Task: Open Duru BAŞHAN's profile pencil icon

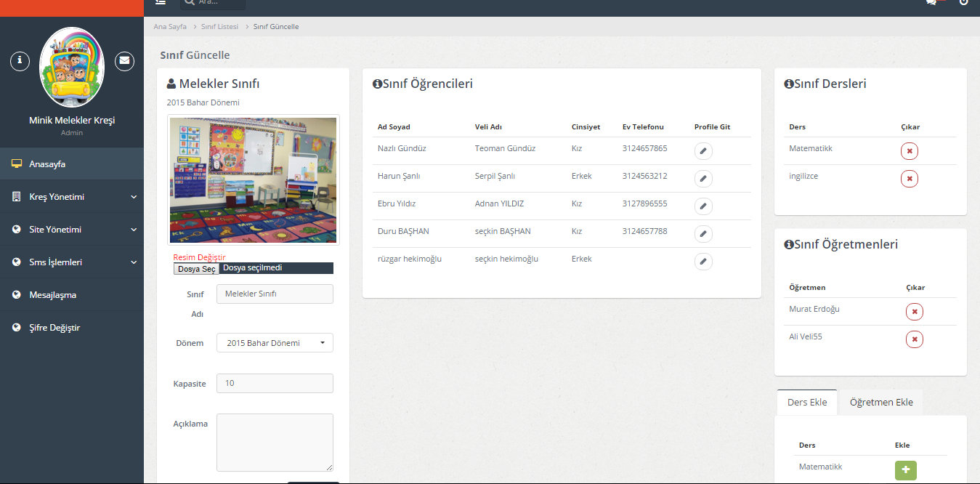Action: [702, 234]
